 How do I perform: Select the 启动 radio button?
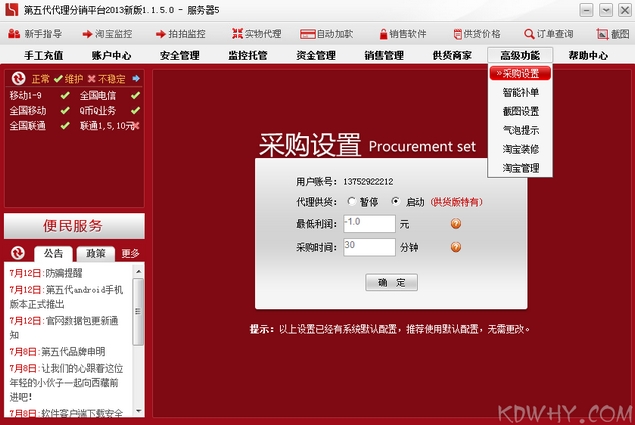[396, 202]
